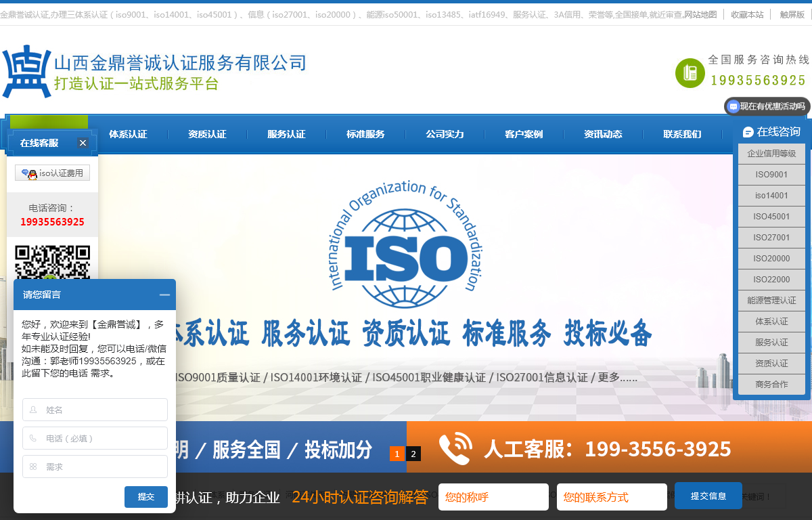Click the company name 山西金鼎誉诚认证服务有限公司
This screenshot has height=520, width=812.
click(x=180, y=64)
